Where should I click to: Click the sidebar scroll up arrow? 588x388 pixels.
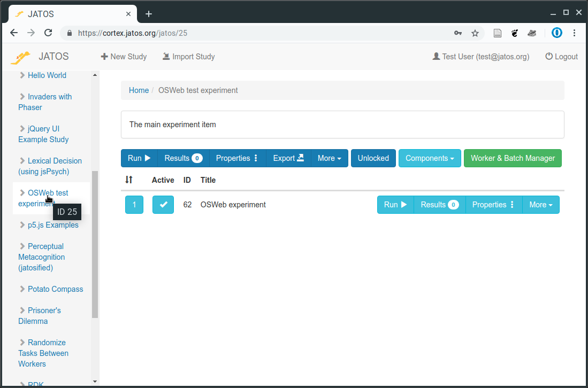95,75
